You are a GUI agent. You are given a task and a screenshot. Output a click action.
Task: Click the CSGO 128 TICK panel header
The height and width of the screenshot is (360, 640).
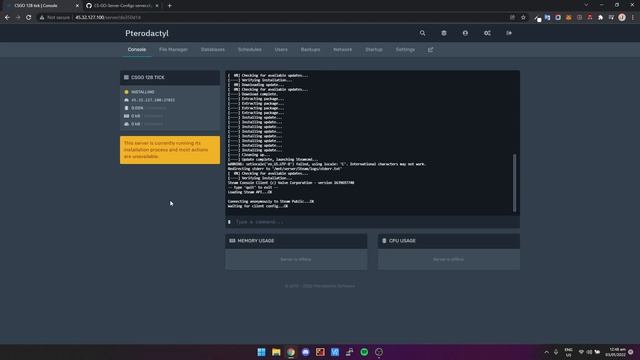pyautogui.click(x=170, y=78)
